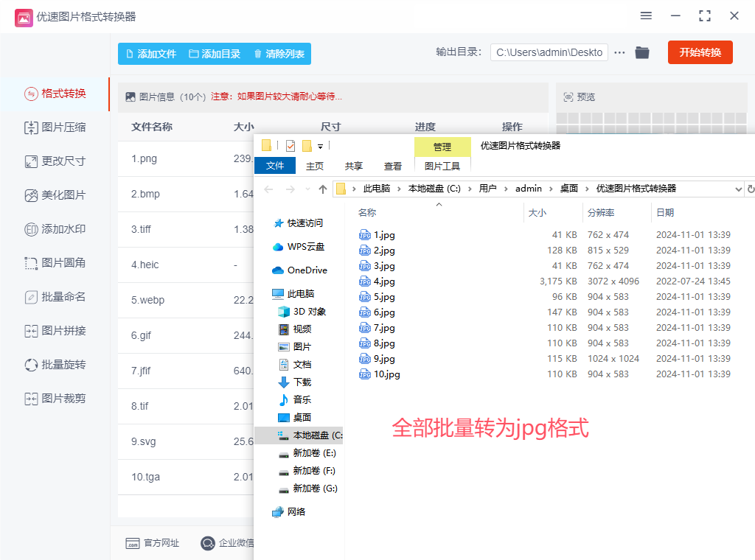This screenshot has width=755, height=560.
Task: Click the 10.jpg file icon
Action: tap(365, 374)
